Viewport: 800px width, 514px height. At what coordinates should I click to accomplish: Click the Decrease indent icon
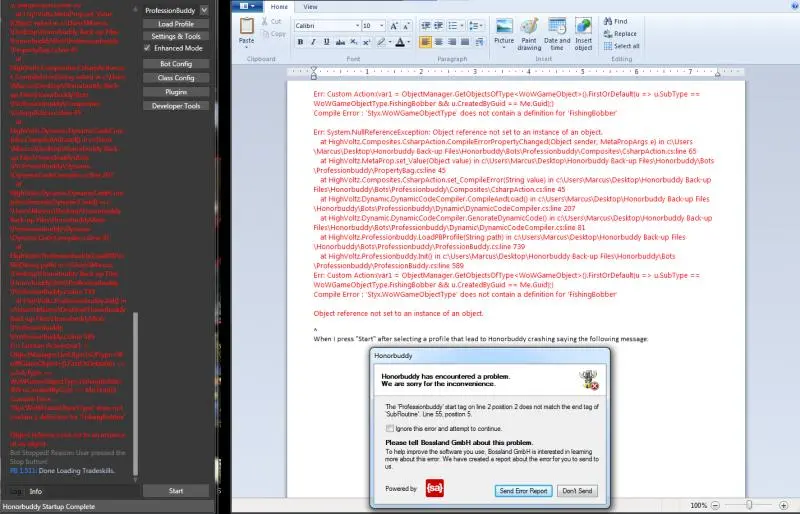(x=426, y=26)
